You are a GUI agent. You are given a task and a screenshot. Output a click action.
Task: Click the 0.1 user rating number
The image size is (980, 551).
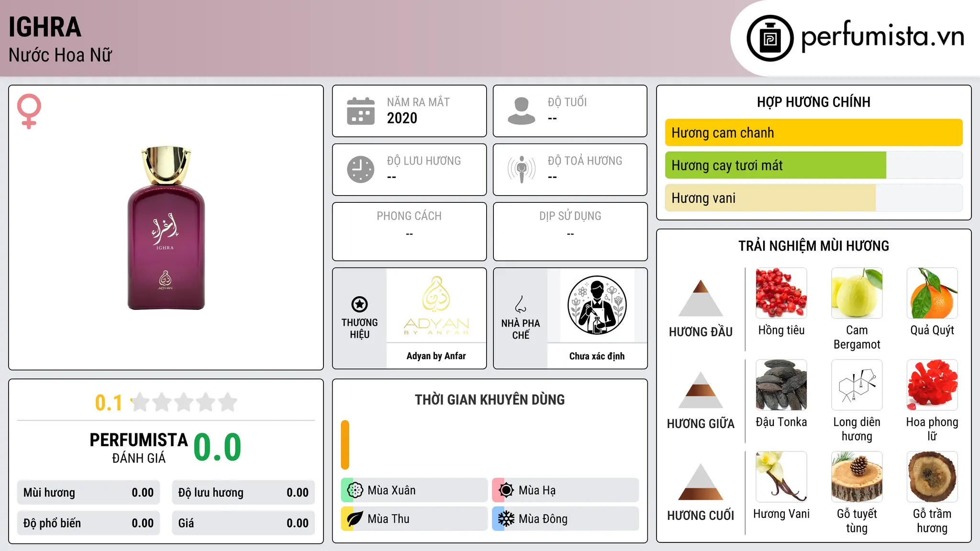[x=109, y=403]
